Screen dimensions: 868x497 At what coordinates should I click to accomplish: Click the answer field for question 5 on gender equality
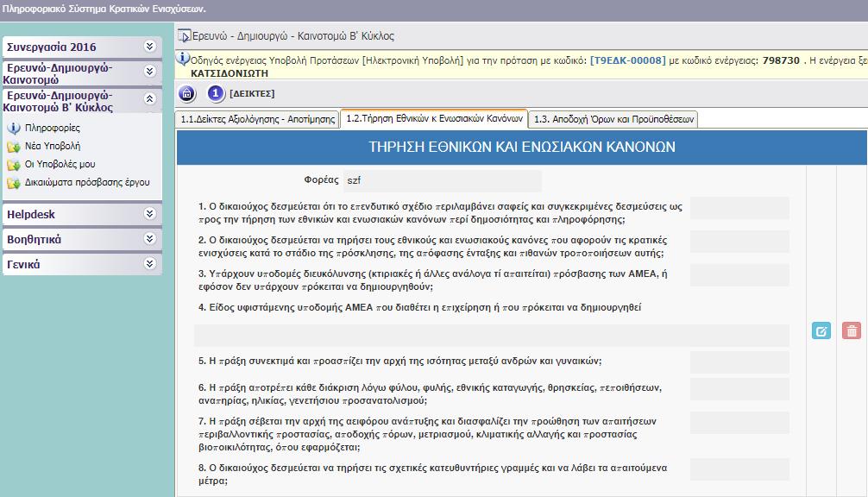click(739, 362)
